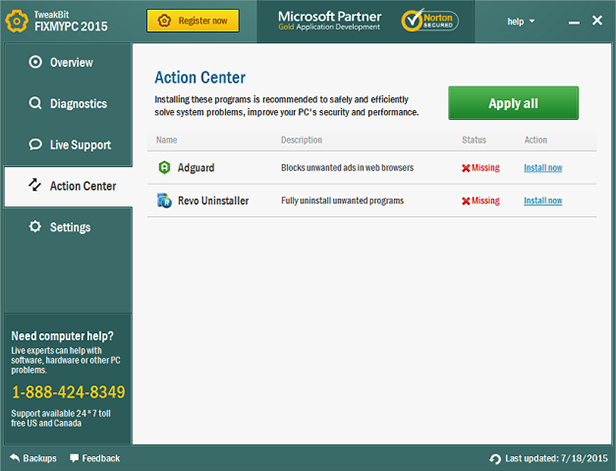Image resolution: width=616 pixels, height=471 pixels.
Task: Click the Action Center arrows icon
Action: [35, 185]
